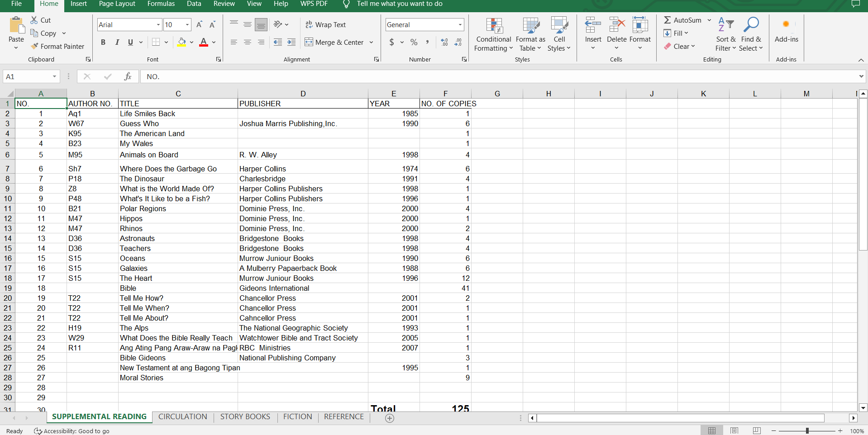Open Find & Select options
The width and height of the screenshot is (868, 435).
pyautogui.click(x=751, y=35)
